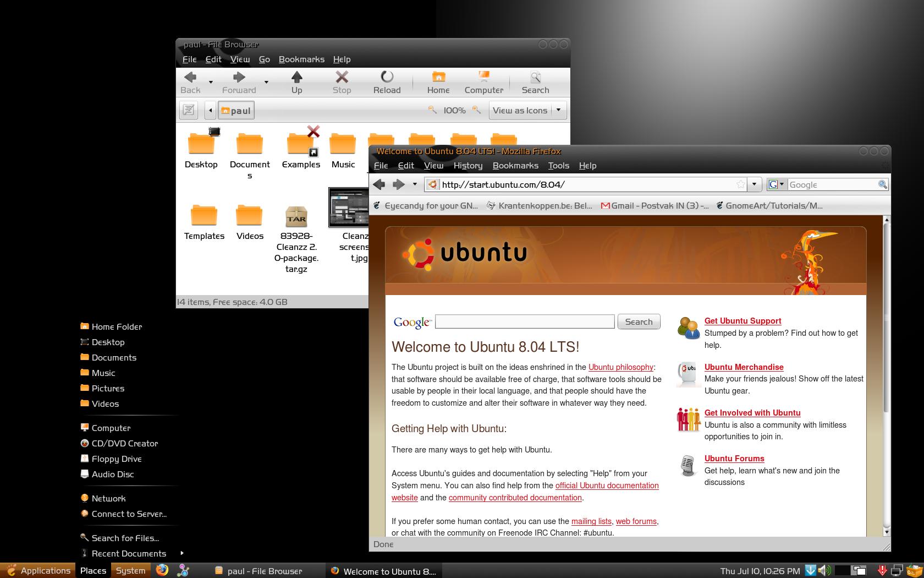This screenshot has width=924, height=578.
Task: Toggle text-based location bar in File Browser
Action: (188, 110)
